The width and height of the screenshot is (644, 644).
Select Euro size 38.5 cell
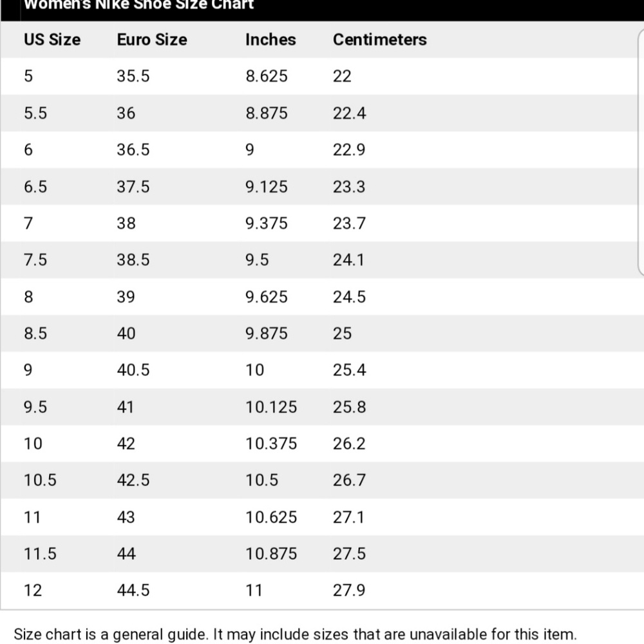(x=133, y=260)
